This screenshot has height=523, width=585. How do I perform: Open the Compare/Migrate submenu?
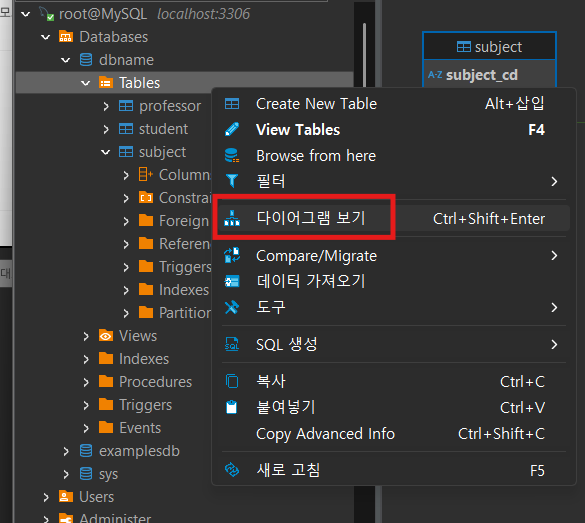coord(394,256)
